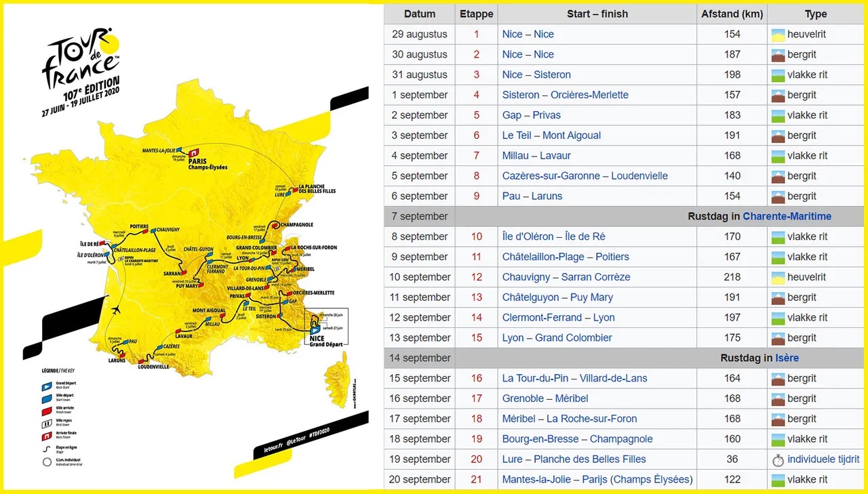Click the heuvelrit icon in stage 12 row

pos(778,277)
